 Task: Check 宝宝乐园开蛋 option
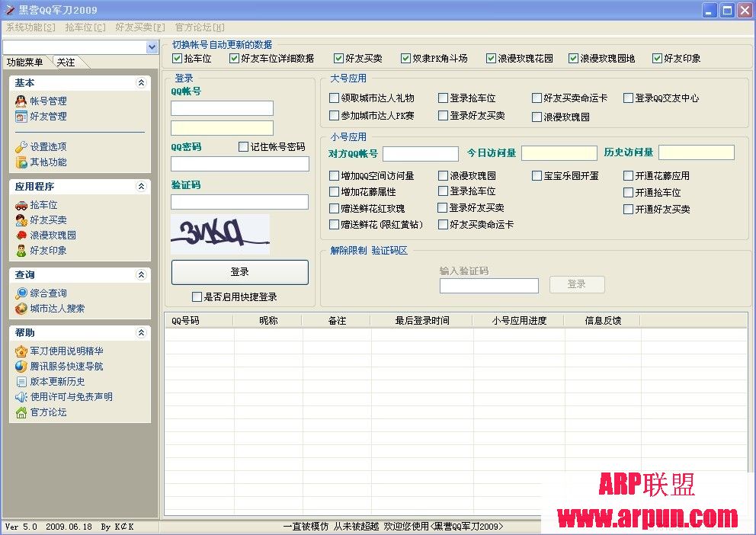click(x=537, y=175)
